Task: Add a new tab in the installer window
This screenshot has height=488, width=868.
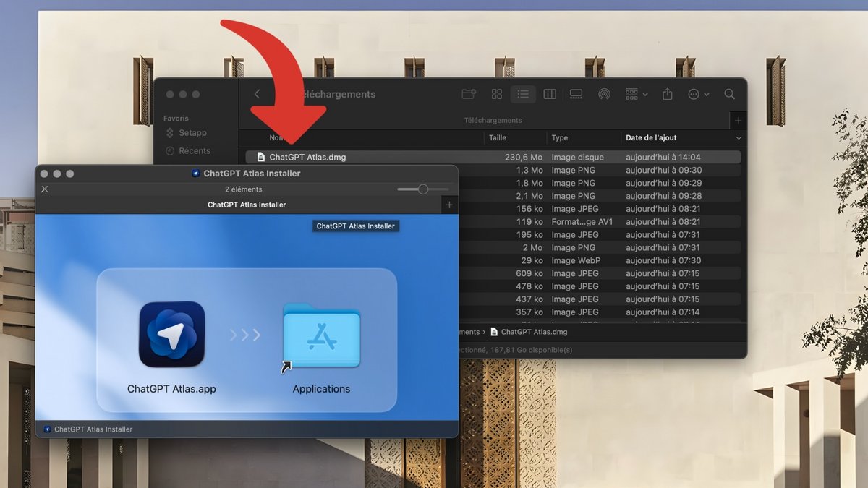Action: [x=449, y=205]
